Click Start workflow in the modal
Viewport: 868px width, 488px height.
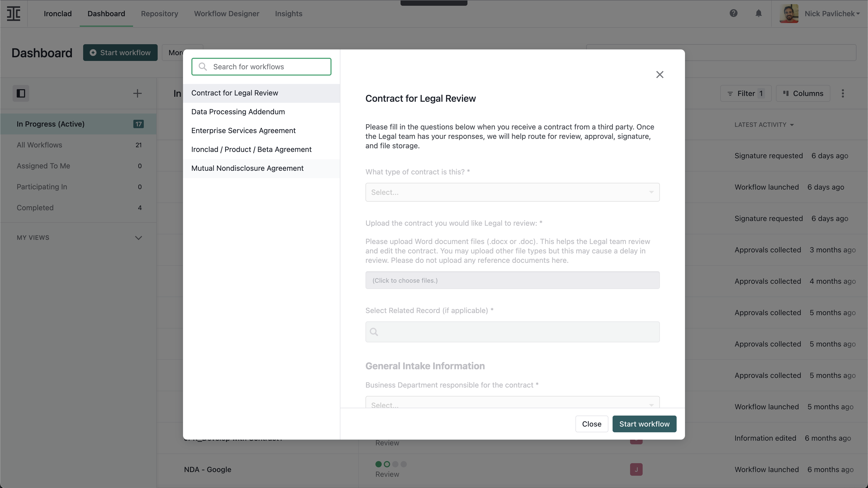point(644,424)
